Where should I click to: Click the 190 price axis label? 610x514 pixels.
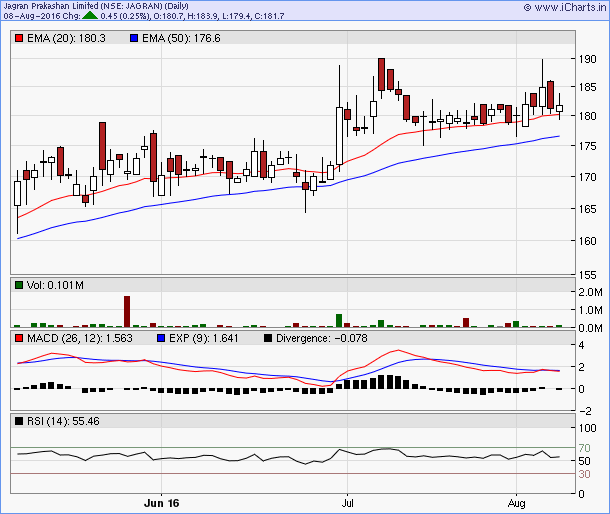[x=587, y=59]
